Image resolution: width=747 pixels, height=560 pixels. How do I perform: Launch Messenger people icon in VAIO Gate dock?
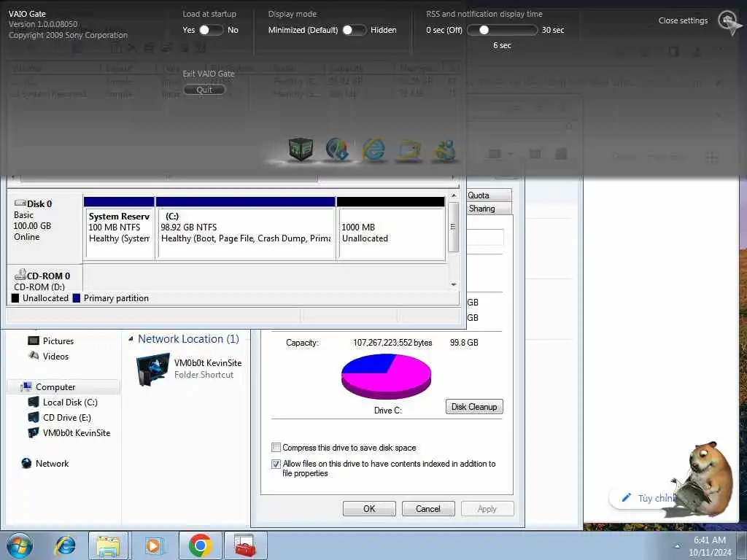[444, 150]
